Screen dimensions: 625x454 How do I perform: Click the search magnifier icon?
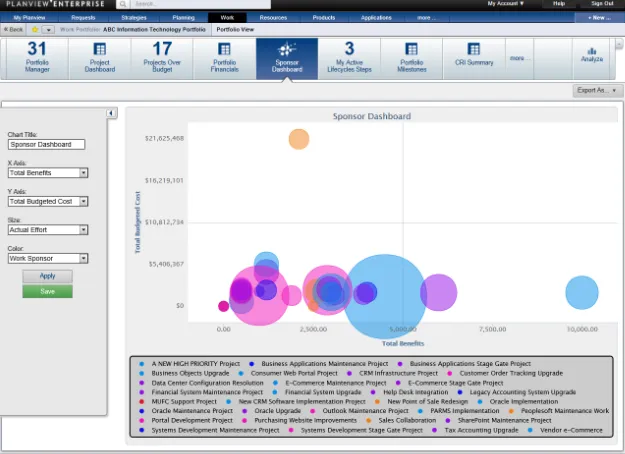coord(123,4)
